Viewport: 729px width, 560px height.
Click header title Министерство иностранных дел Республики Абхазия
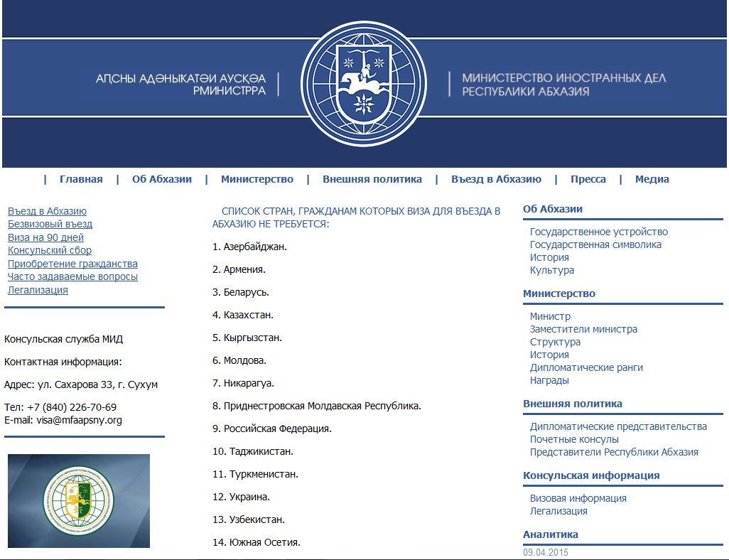(x=563, y=84)
